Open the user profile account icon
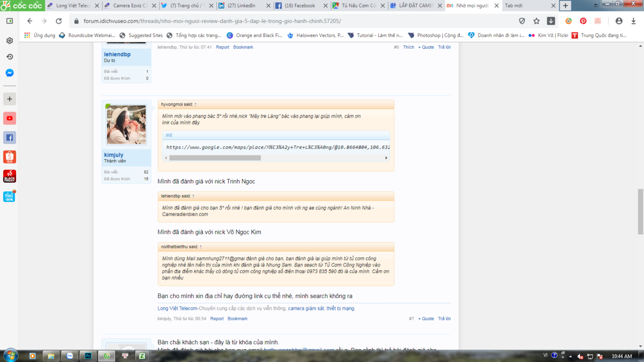 pyautogui.click(x=619, y=21)
